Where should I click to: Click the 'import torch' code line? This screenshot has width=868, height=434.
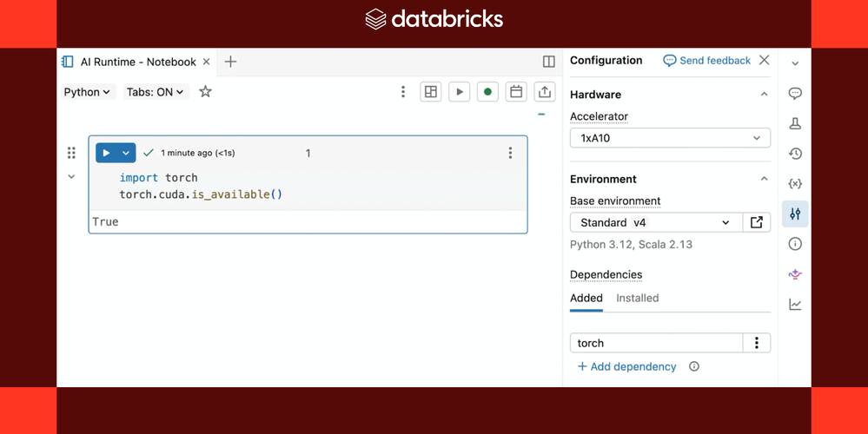(158, 177)
